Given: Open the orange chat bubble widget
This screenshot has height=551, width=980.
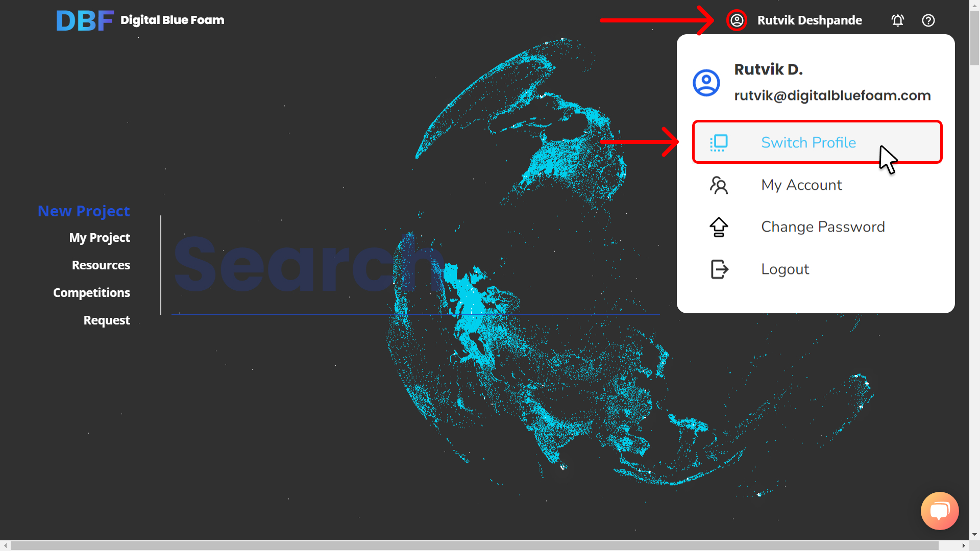Looking at the screenshot, I should pyautogui.click(x=940, y=511).
